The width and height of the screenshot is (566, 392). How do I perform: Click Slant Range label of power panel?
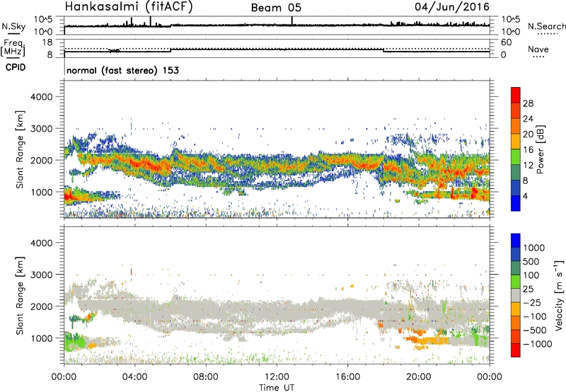pos(20,149)
